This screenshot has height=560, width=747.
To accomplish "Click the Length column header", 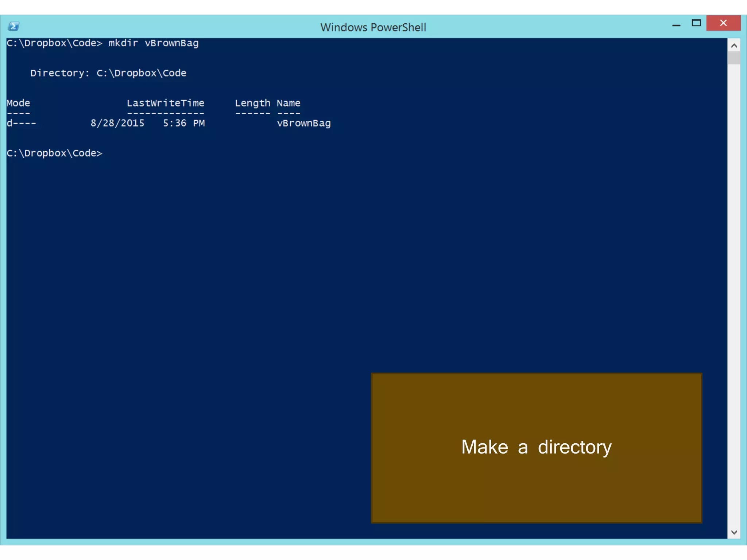I will click(252, 104).
